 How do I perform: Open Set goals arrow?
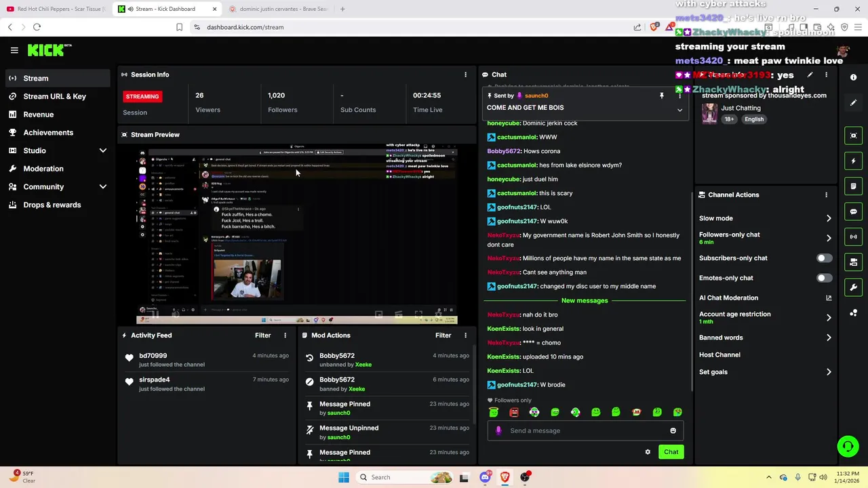tap(829, 372)
